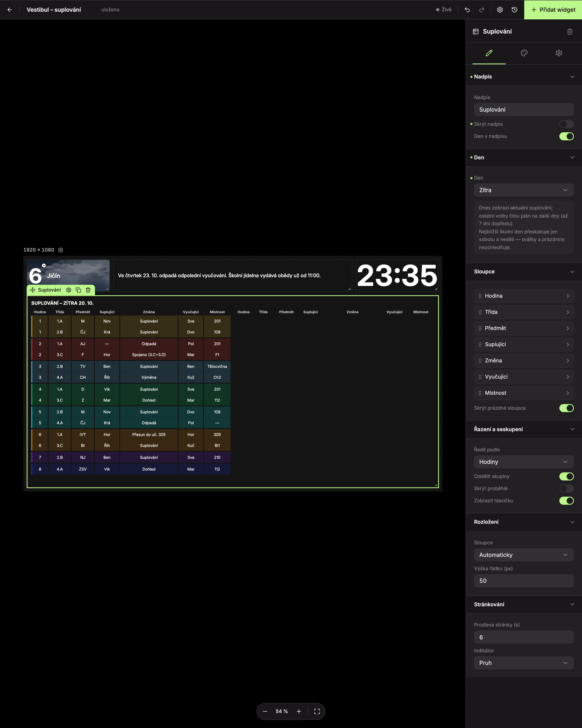The image size is (582, 728).
Task: Click drag handle of Místnost column
Action: click(x=480, y=393)
